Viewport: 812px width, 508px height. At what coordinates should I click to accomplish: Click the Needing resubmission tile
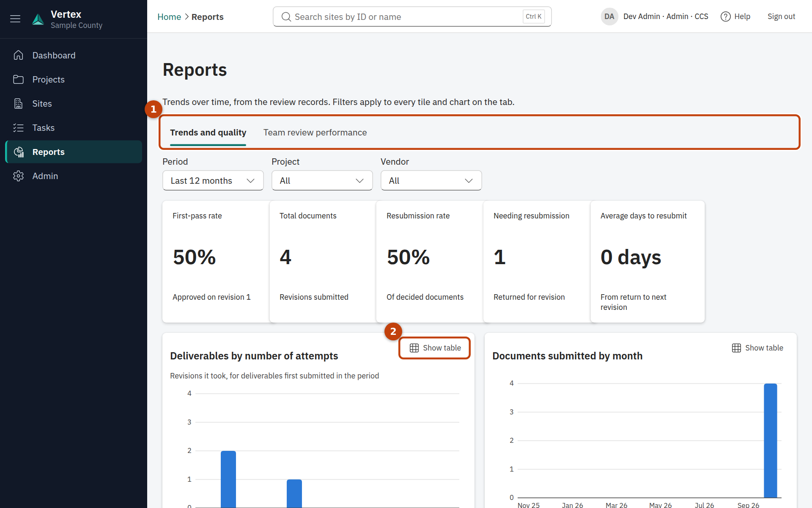[537, 262]
